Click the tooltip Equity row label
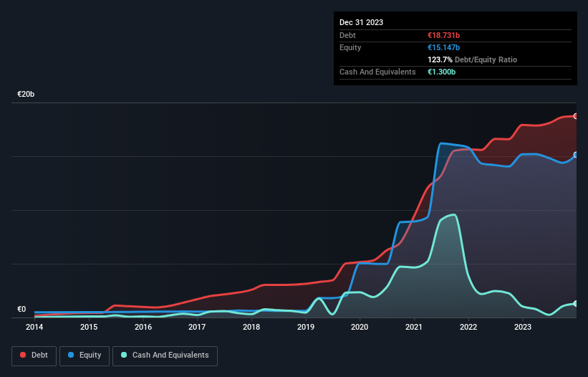The image size is (588, 377). [350, 47]
